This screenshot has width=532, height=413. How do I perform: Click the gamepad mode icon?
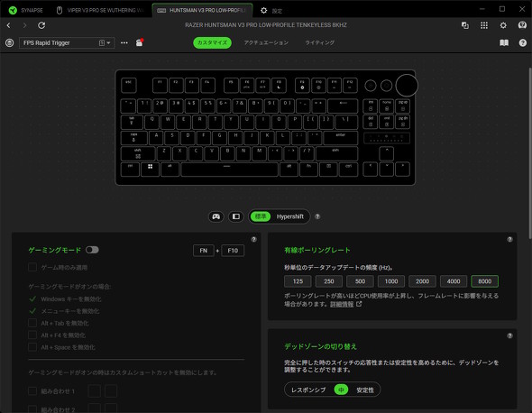pyautogui.click(x=216, y=216)
